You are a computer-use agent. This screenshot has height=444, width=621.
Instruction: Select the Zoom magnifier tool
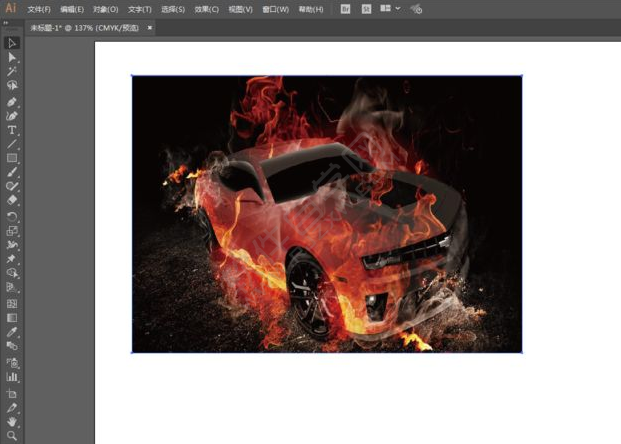(x=12, y=436)
